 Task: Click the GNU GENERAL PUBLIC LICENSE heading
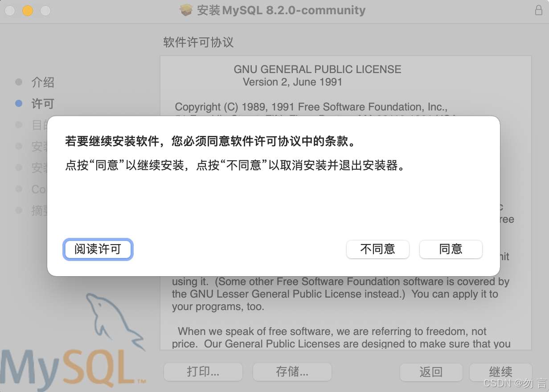[x=317, y=69]
